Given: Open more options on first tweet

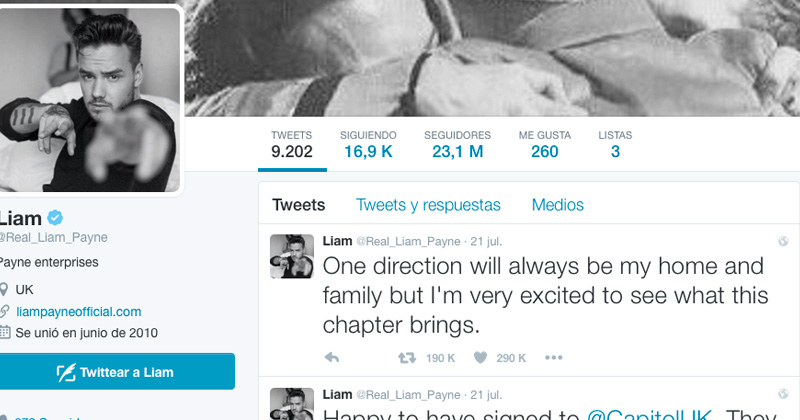Looking at the screenshot, I should 554,358.
